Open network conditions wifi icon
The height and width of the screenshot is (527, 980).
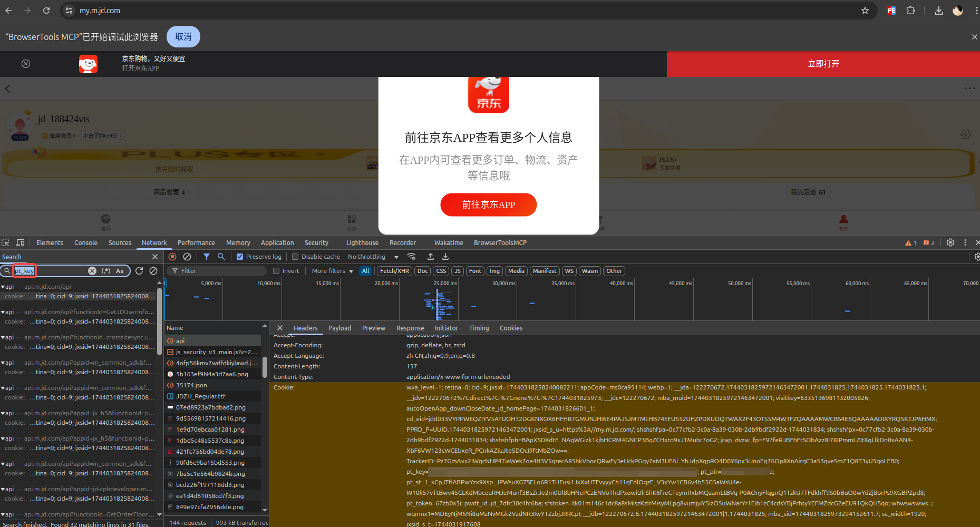(x=412, y=257)
